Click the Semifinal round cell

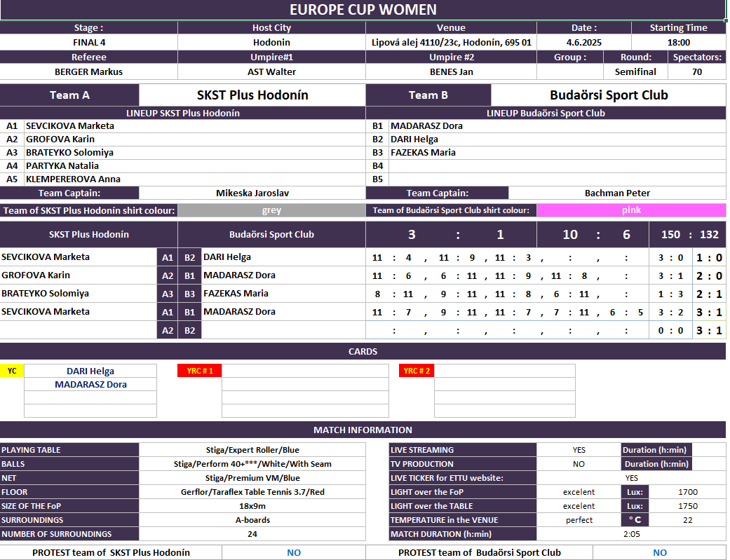(x=635, y=71)
